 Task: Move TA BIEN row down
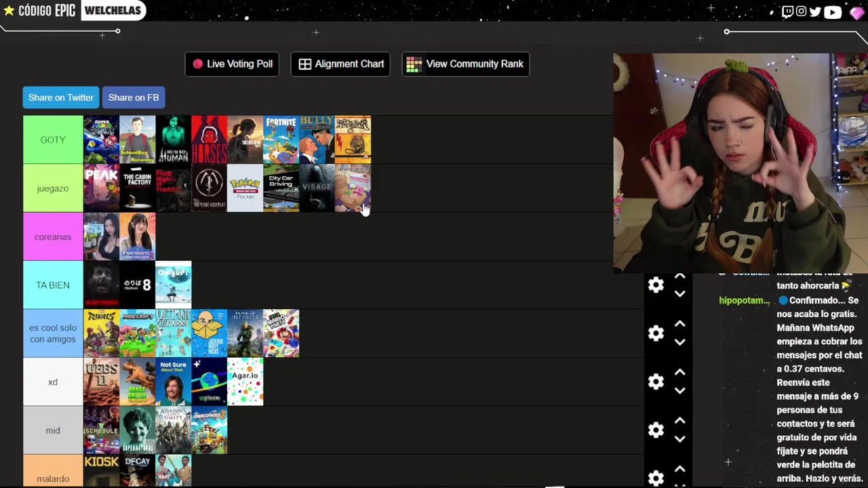tap(680, 294)
